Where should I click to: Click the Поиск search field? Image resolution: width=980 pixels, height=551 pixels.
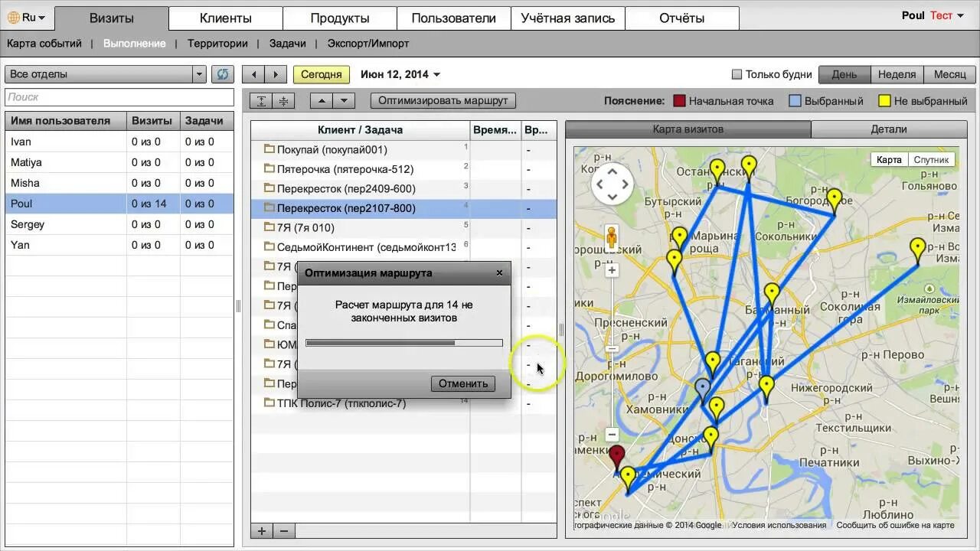(119, 97)
